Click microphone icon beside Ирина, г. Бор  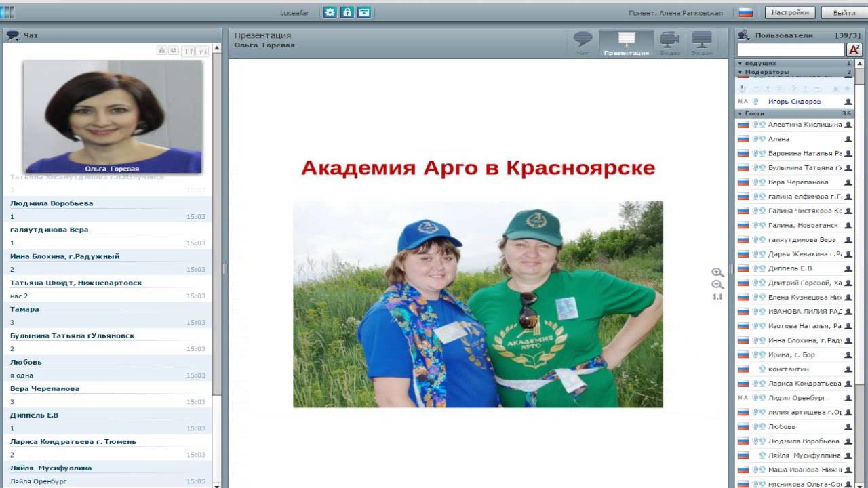click(x=755, y=355)
